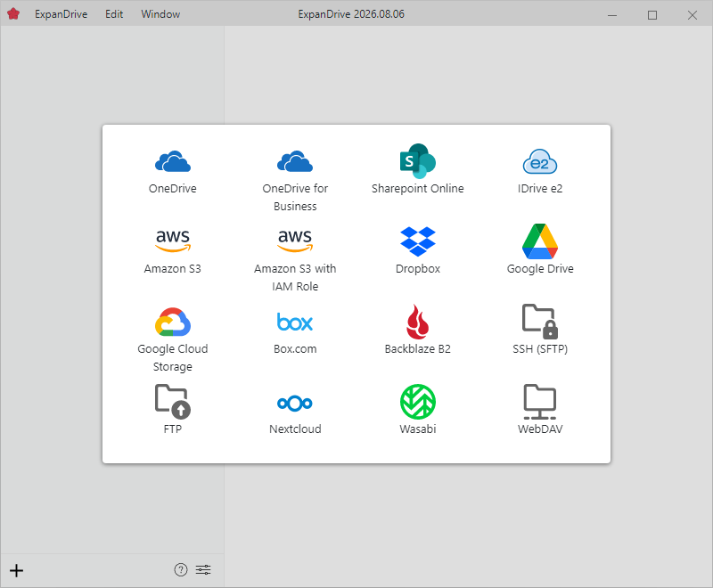This screenshot has width=713, height=588.
Task: Open the Window menu
Action: [160, 14]
